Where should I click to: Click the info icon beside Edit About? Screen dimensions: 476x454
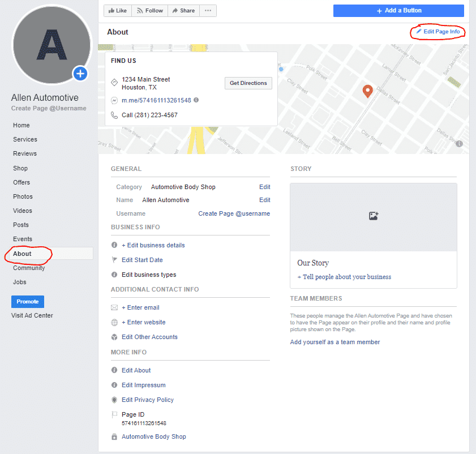114,370
